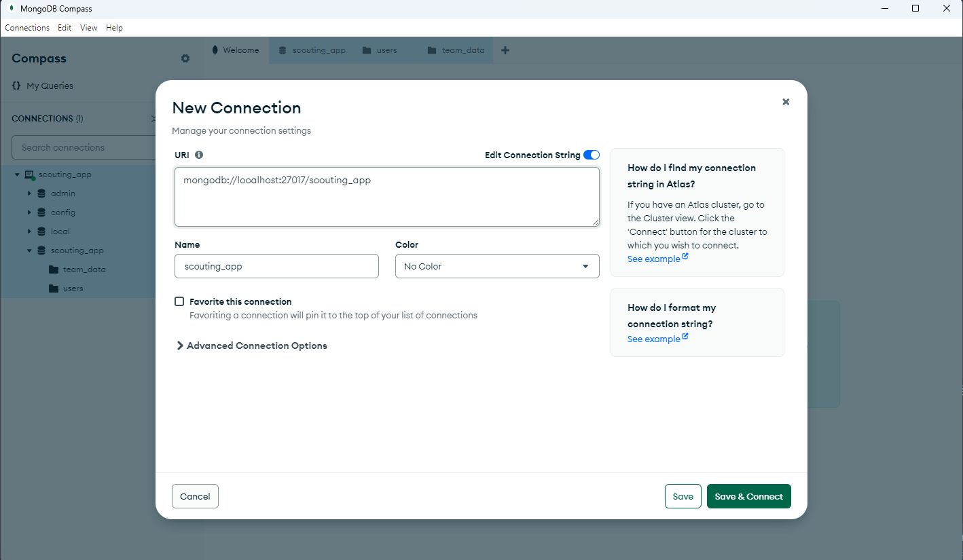963x560 pixels.
Task: Switch to the users tab
Action: (386, 50)
